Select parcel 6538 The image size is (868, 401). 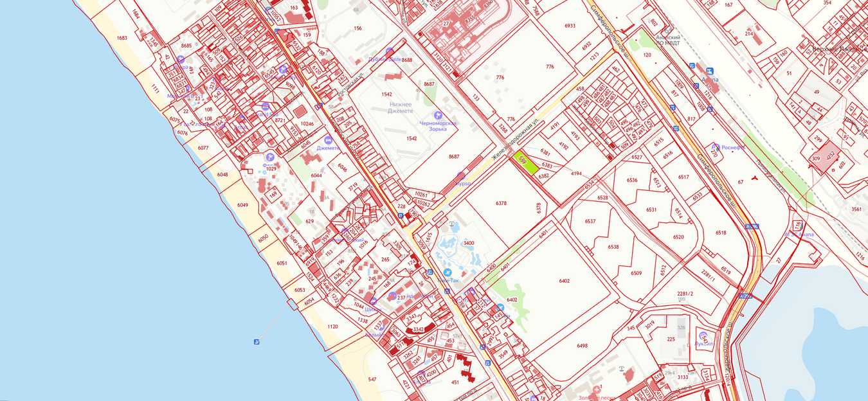tap(613, 247)
